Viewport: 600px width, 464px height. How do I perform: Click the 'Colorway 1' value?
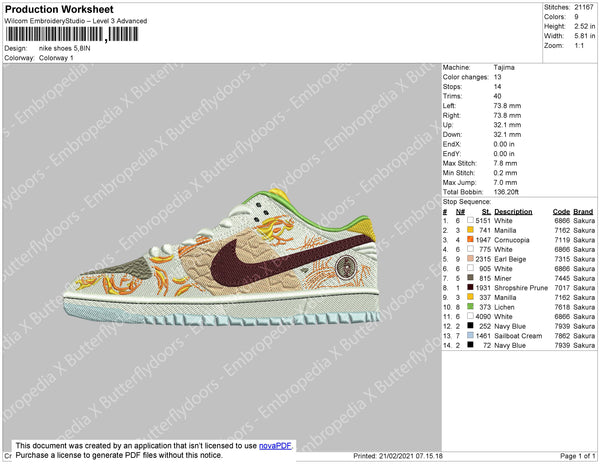(x=56, y=58)
